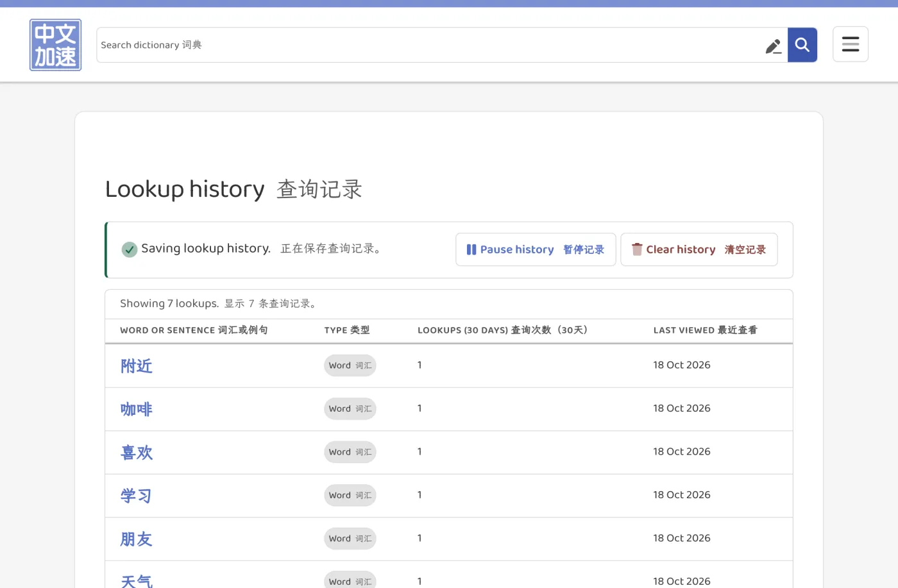Open the word 喜欢
The width and height of the screenshot is (898, 588).
pyautogui.click(x=137, y=453)
